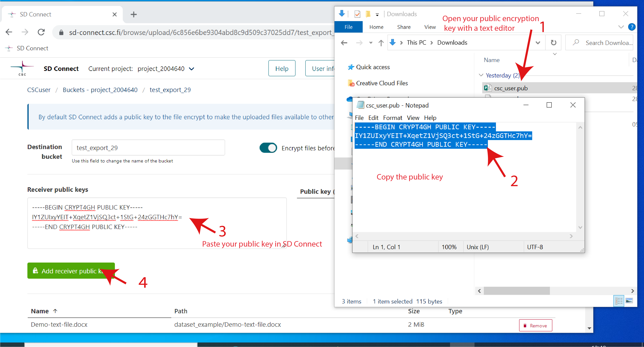This screenshot has width=644, height=347.
Task: Go back in the Chrome browser
Action: coord(9,32)
